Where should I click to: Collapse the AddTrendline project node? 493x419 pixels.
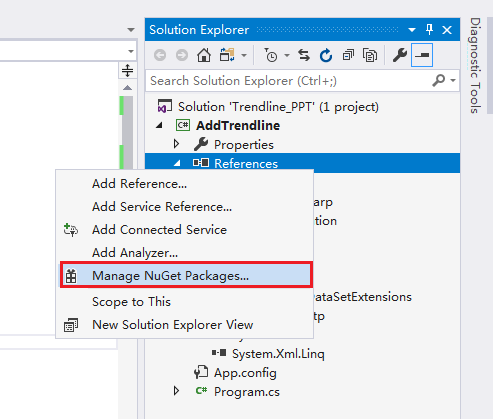pyautogui.click(x=159, y=125)
